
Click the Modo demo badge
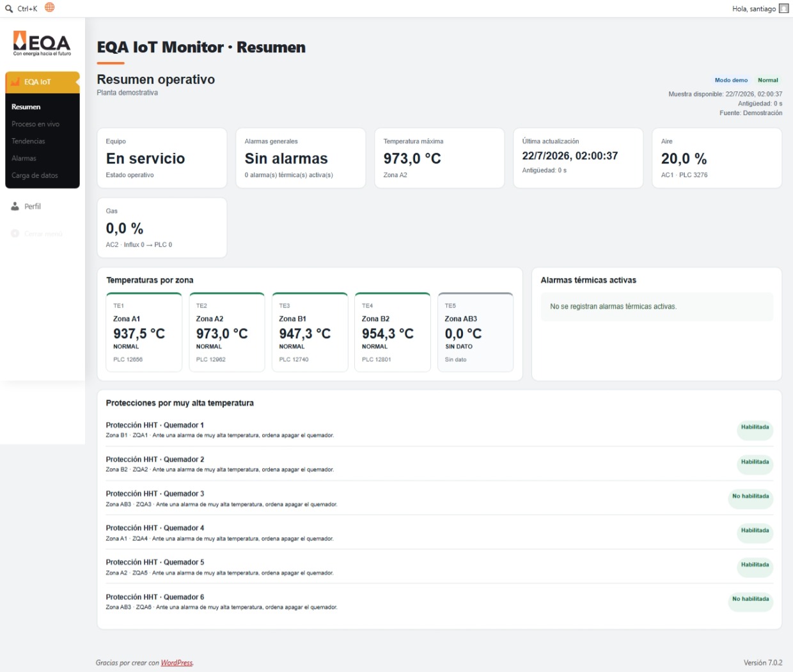731,80
